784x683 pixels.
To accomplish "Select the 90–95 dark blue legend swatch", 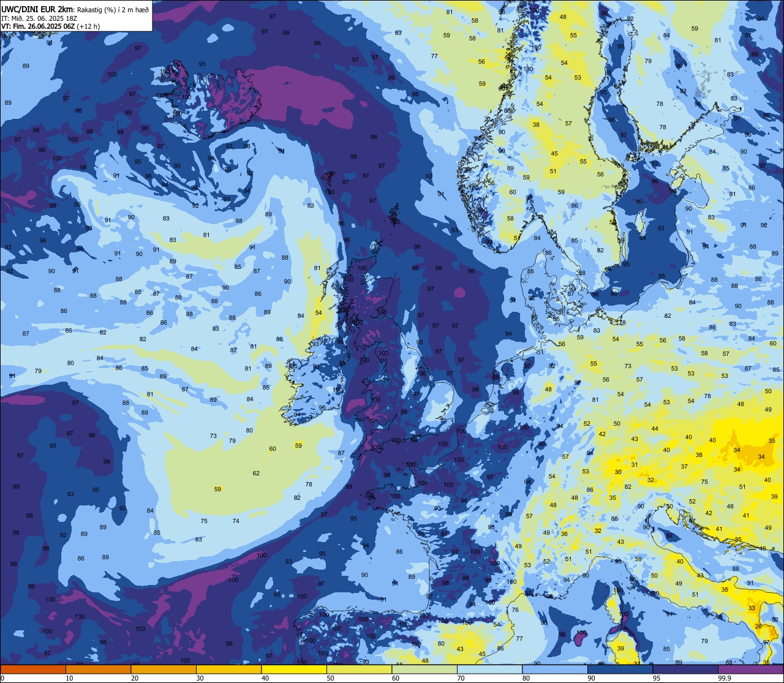I will [620, 669].
